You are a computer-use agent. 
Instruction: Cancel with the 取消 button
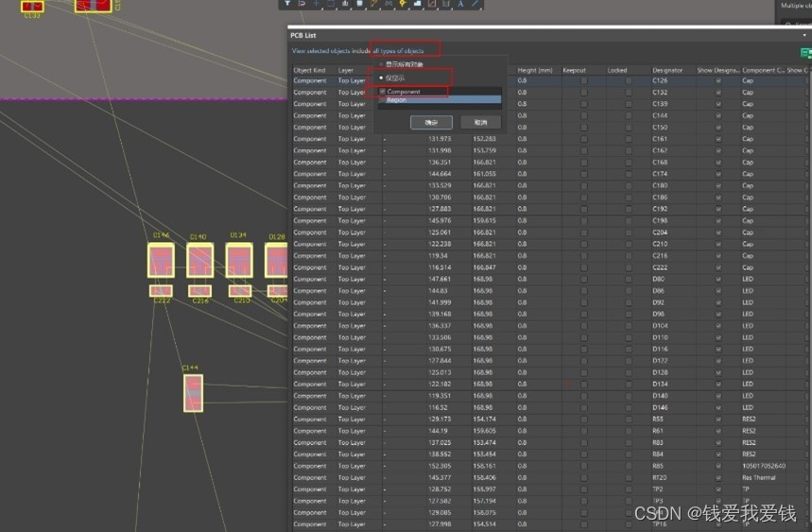tap(480, 123)
